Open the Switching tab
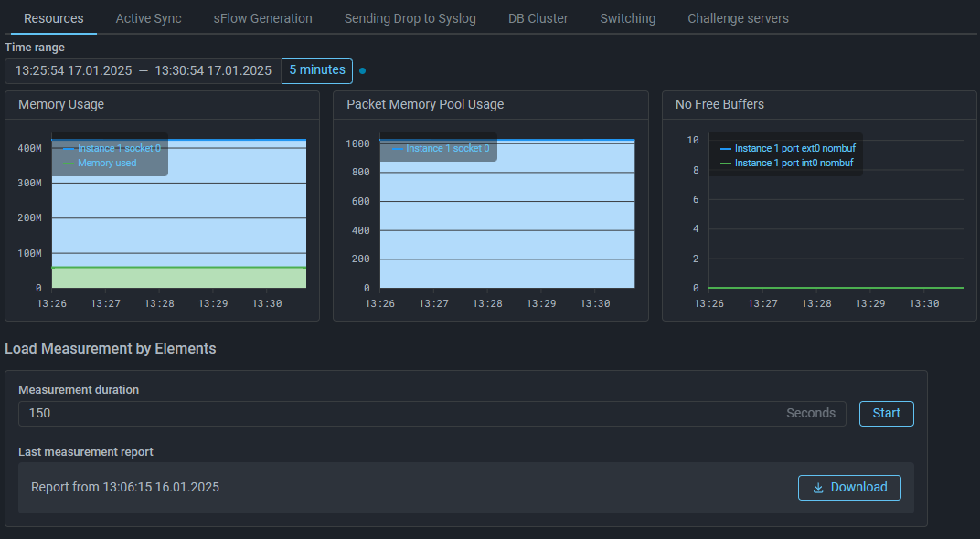Viewport: 980px width, 539px height. tap(627, 18)
